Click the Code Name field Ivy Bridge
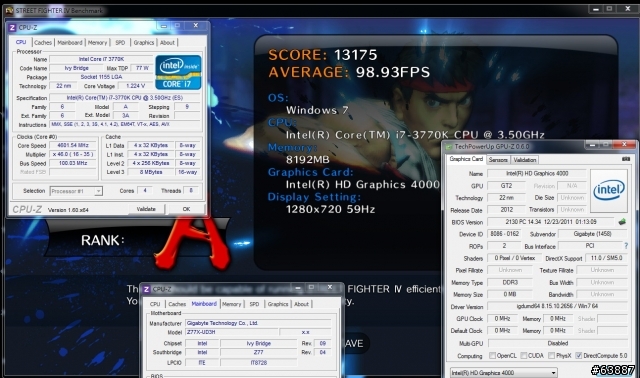 77,68
